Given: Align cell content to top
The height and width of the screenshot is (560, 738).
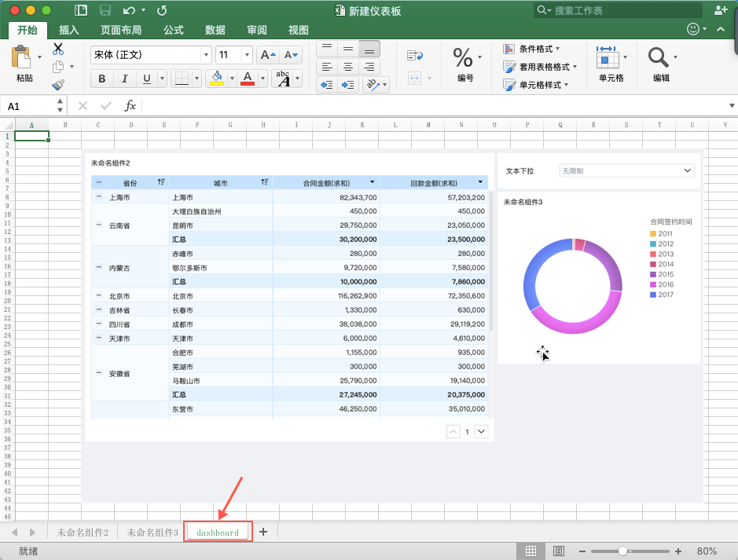Looking at the screenshot, I should pyautogui.click(x=327, y=49).
